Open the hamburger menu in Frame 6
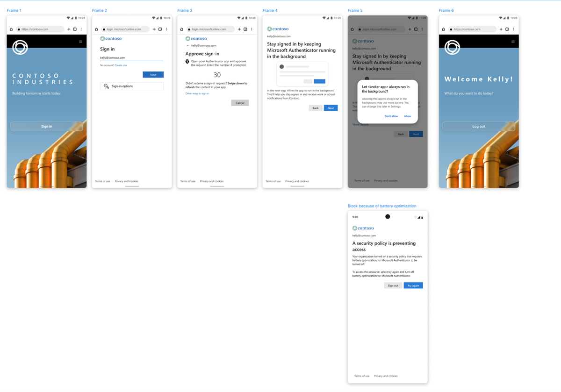Image resolution: width=561 pixels, height=392 pixels. click(512, 42)
